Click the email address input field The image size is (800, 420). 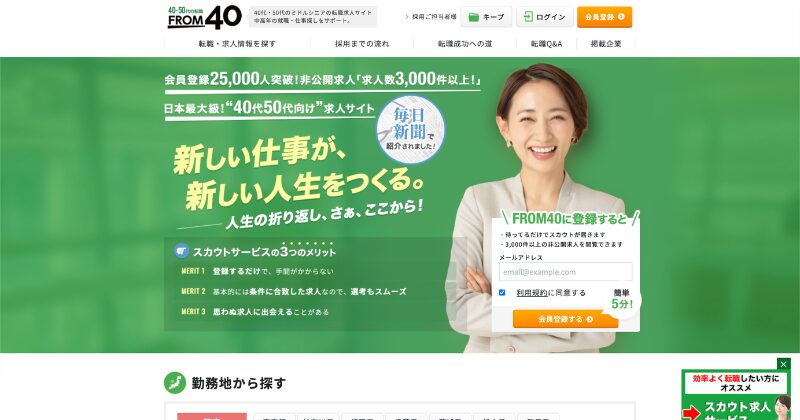pyautogui.click(x=565, y=272)
